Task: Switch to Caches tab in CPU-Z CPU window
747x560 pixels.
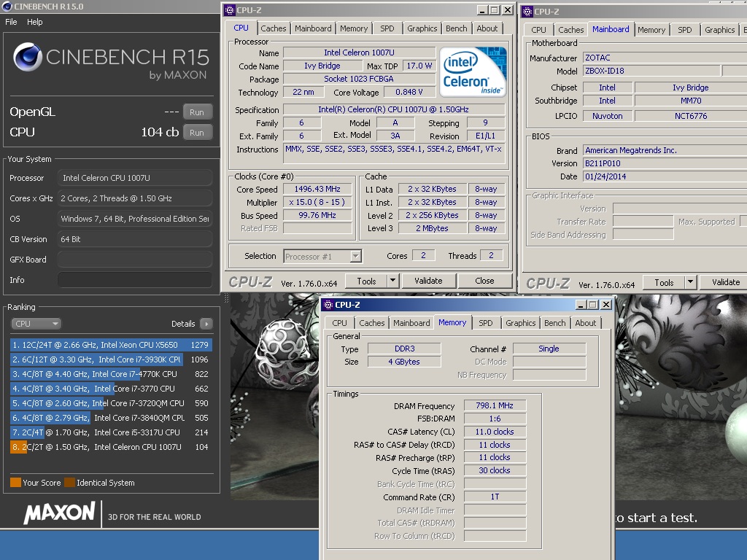Action: pyautogui.click(x=274, y=28)
